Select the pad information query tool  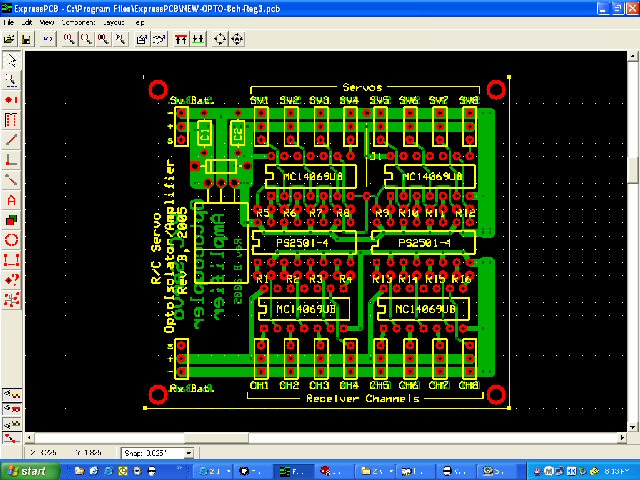(11, 280)
